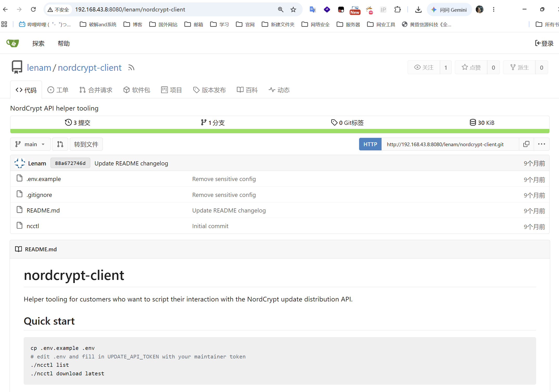
Task: Open the 帮助 help menu
Action: 64,43
